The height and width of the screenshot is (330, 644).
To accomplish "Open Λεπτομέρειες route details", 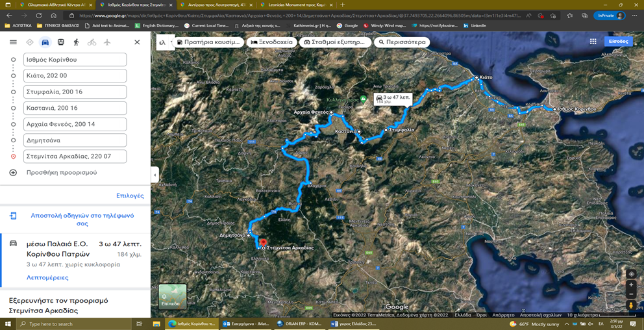I will (47, 277).
